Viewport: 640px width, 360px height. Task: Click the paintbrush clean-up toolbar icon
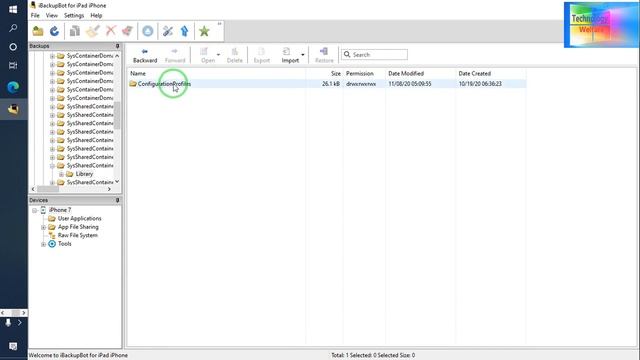[93, 31]
